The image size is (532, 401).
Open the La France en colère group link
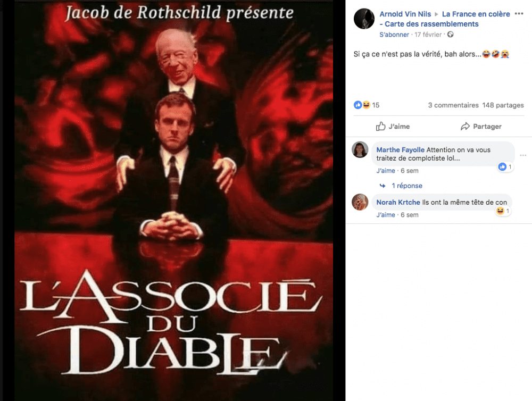[x=445, y=19]
